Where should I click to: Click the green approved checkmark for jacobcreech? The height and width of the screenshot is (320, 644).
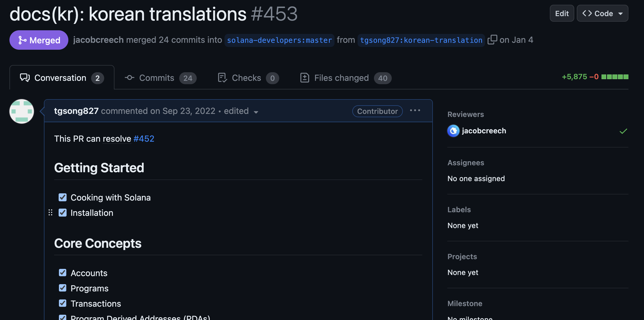[623, 131]
